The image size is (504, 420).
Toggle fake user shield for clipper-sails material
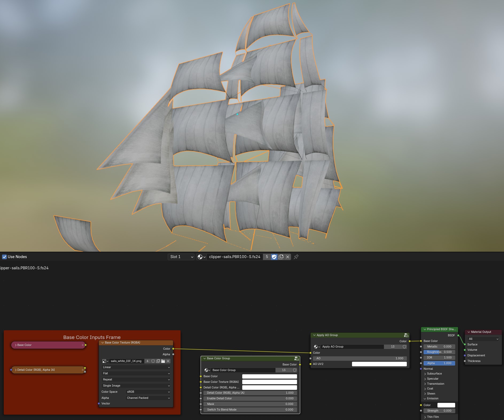click(274, 257)
